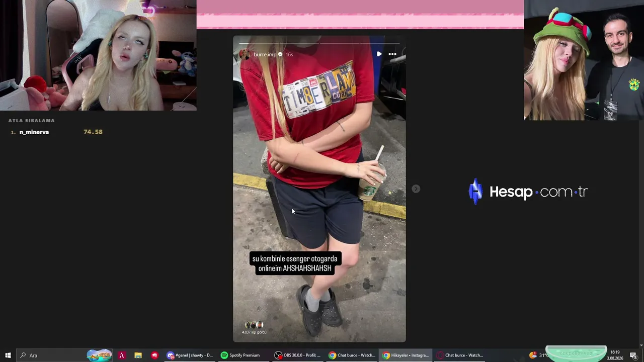Switch to the Chrome 'Chat burce' taskbar window
This screenshot has width=644, height=362.
tap(352, 355)
